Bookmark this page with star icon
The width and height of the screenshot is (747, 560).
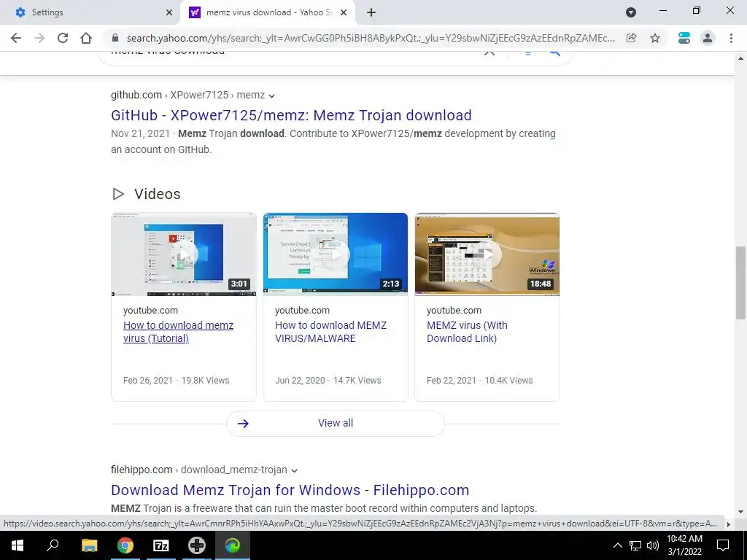click(x=655, y=38)
